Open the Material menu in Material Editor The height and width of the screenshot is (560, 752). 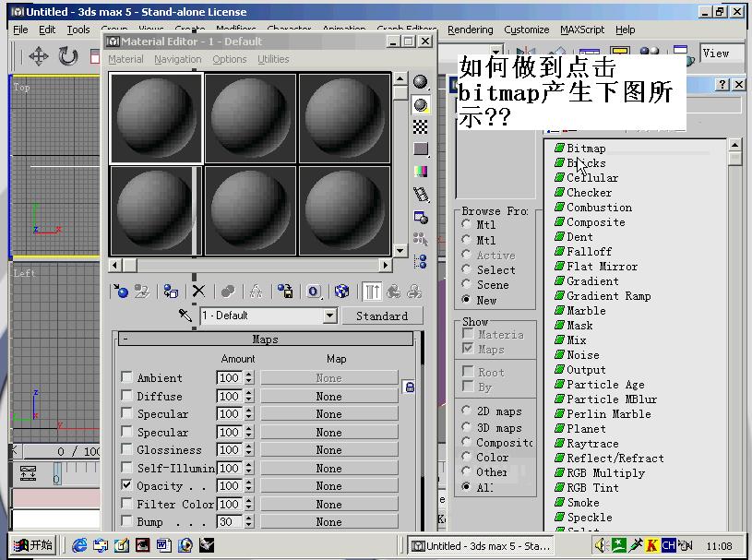(125, 59)
